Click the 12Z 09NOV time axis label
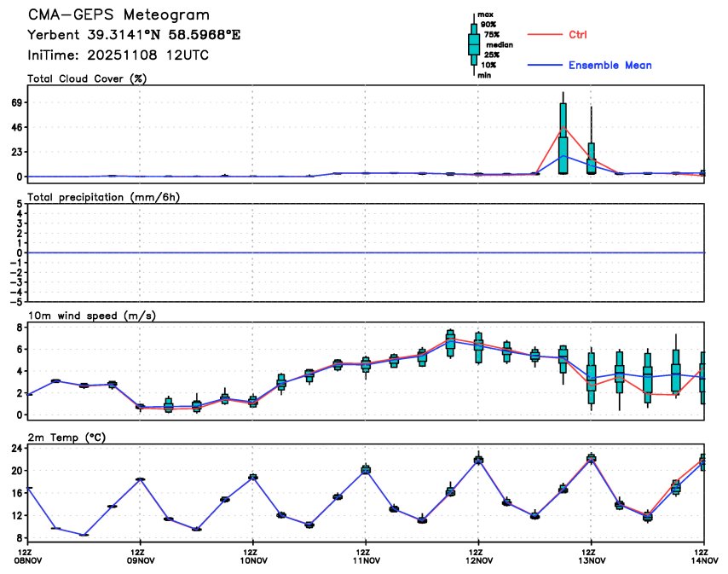Viewport: 728px width, 574px height. [140, 556]
